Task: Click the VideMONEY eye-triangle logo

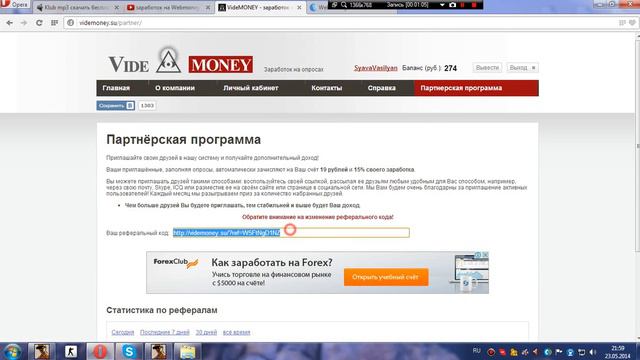Action: pyautogui.click(x=168, y=60)
